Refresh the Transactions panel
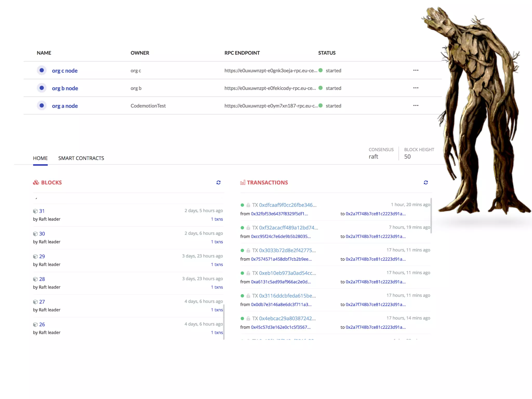 point(426,183)
